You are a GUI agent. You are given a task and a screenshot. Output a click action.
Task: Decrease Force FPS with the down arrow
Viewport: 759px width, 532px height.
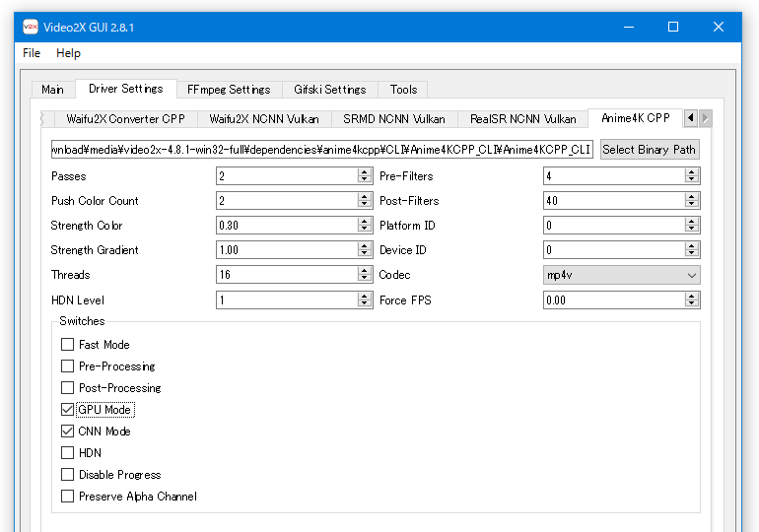pyautogui.click(x=692, y=304)
